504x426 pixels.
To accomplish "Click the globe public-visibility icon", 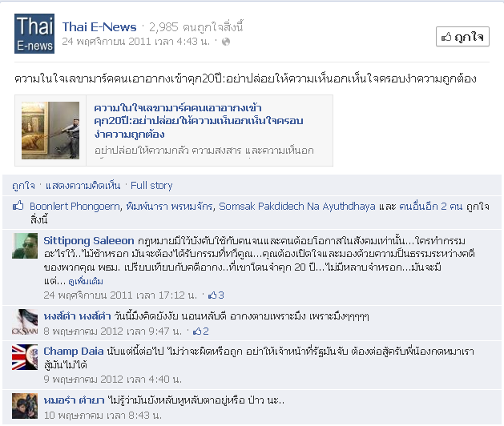I will pyautogui.click(x=226, y=42).
